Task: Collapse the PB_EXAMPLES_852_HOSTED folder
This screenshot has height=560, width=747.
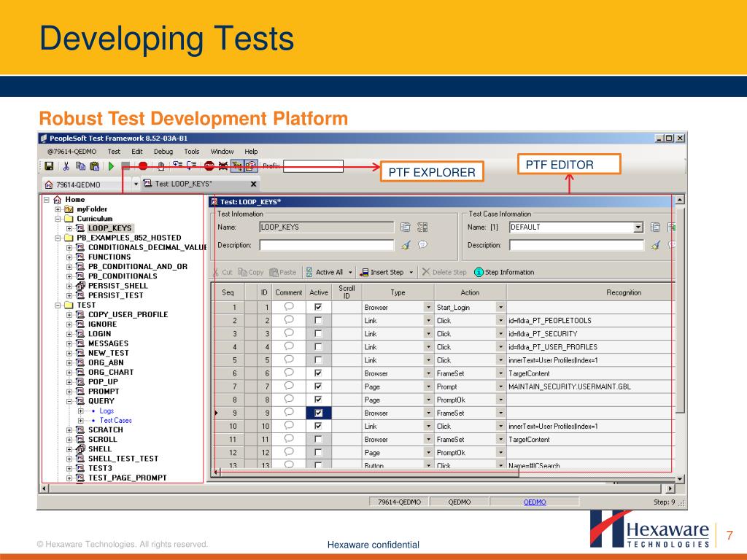Action: (x=58, y=238)
